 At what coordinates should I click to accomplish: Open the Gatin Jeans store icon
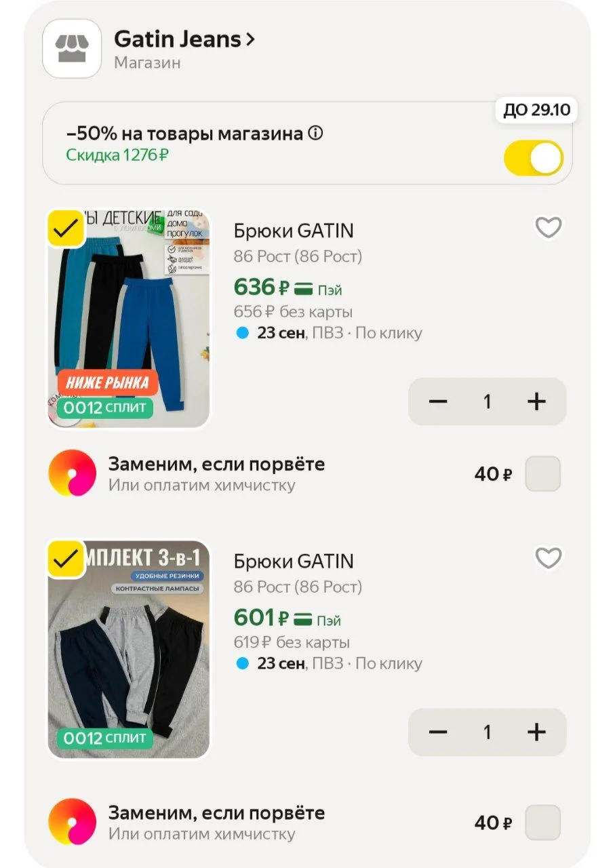72,48
